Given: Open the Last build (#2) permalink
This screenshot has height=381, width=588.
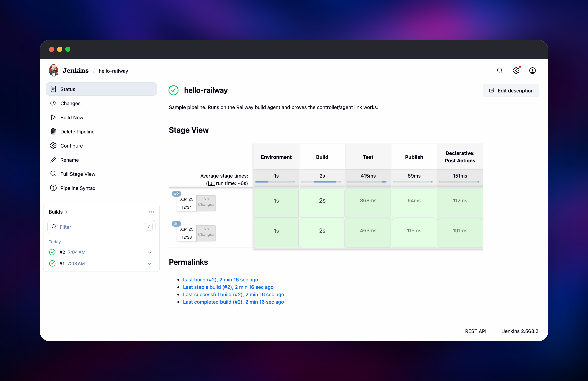Looking at the screenshot, I should coord(220,280).
